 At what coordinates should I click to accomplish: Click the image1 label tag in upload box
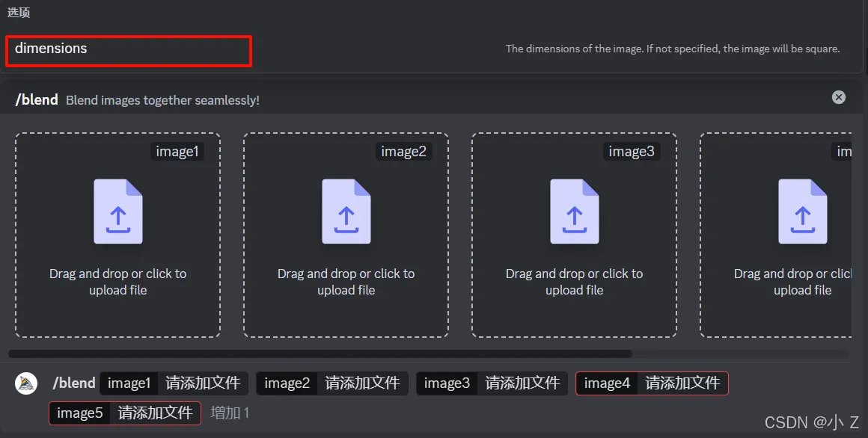tap(177, 152)
